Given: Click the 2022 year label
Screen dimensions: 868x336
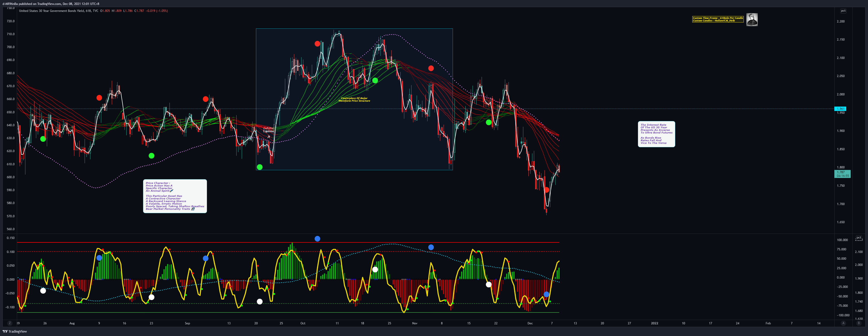Looking at the screenshot, I should click(x=654, y=323).
